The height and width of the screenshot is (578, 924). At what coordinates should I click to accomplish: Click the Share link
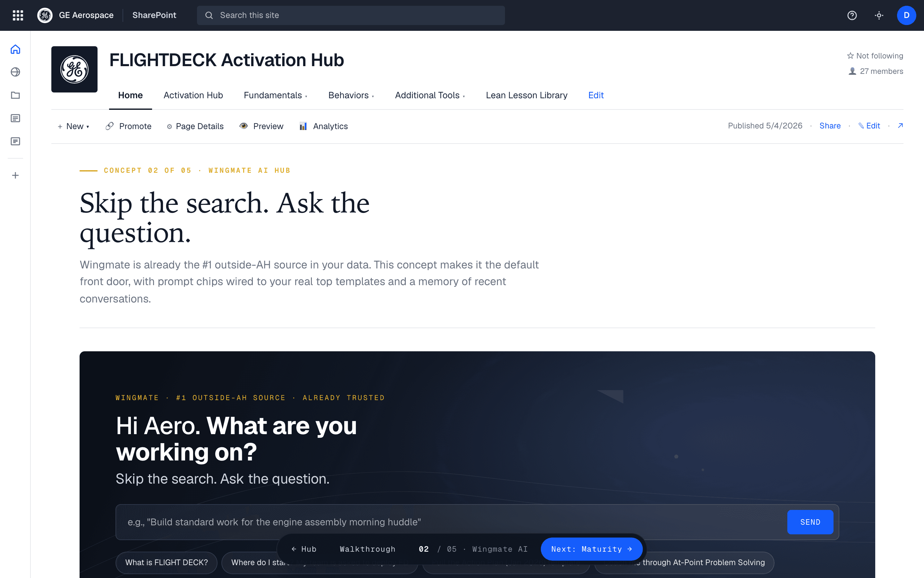pyautogui.click(x=830, y=126)
